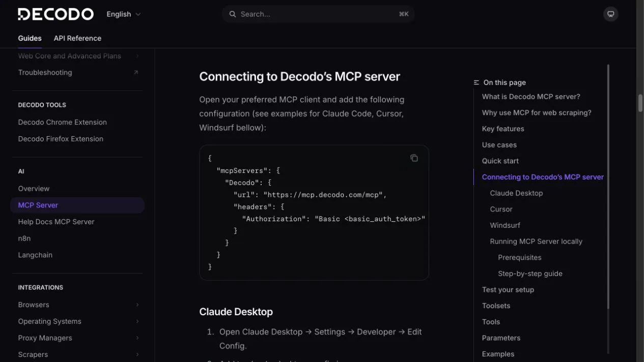644x362 pixels.
Task: Copy the MCP configuration code block
Action: (414, 158)
